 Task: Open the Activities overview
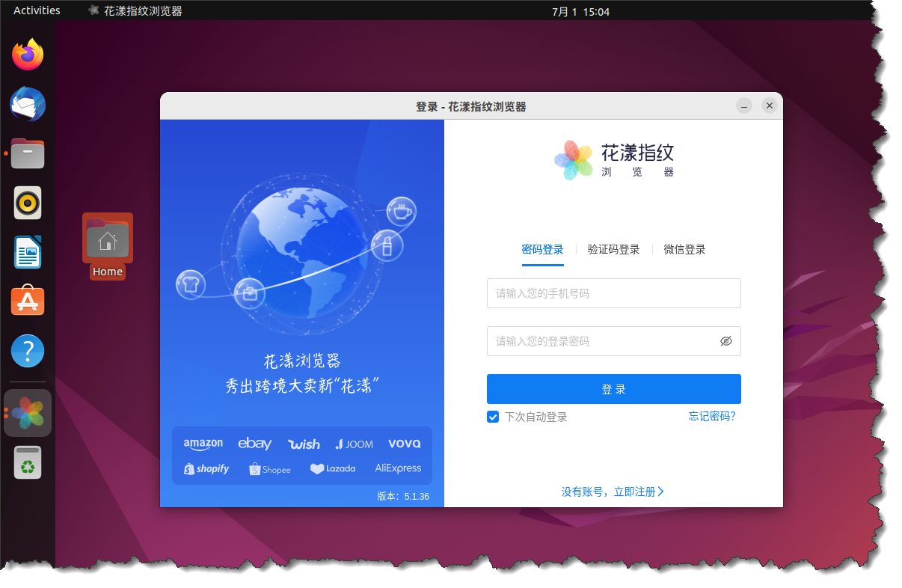37,10
